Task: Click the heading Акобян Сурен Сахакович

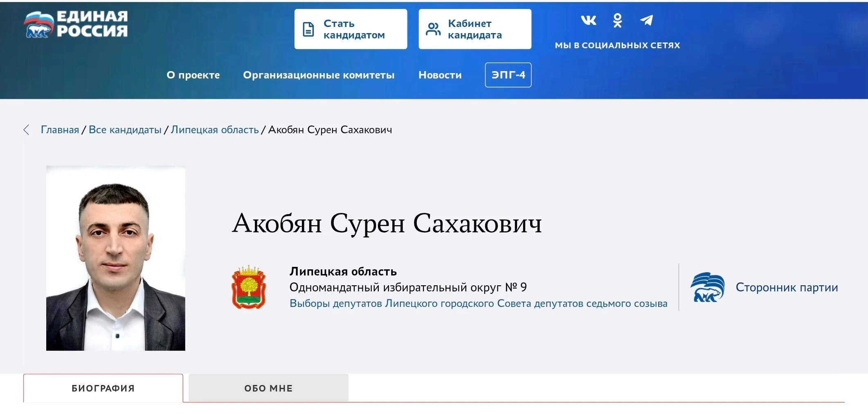Action: [387, 224]
